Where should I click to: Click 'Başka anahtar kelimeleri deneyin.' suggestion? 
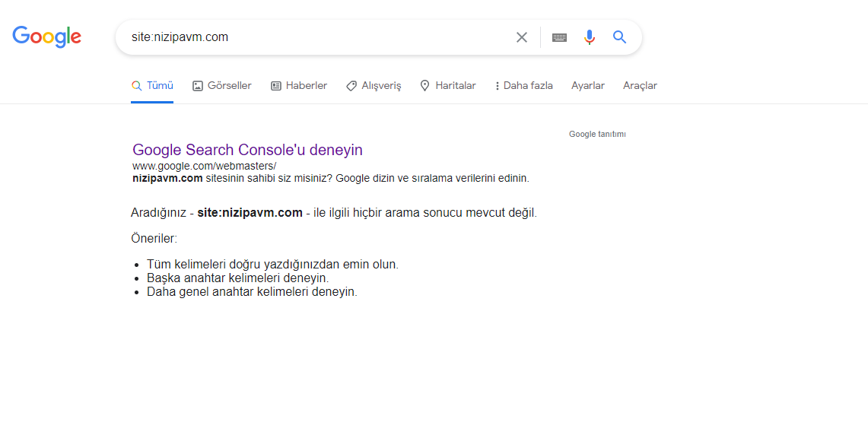[x=237, y=278]
